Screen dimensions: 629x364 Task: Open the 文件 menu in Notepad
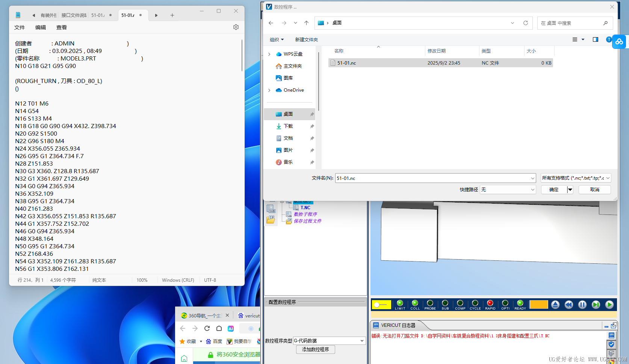click(20, 27)
